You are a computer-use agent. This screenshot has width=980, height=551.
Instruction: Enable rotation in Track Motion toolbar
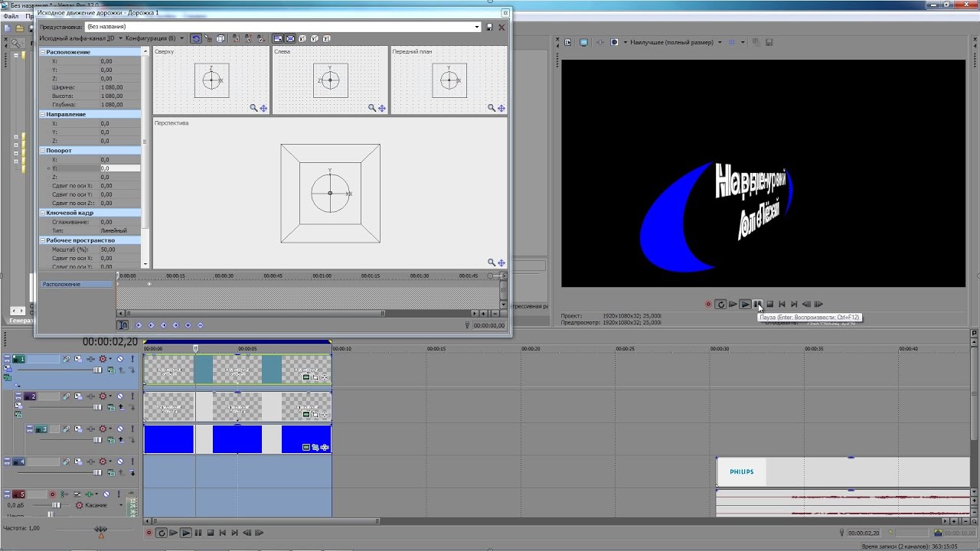tap(196, 38)
